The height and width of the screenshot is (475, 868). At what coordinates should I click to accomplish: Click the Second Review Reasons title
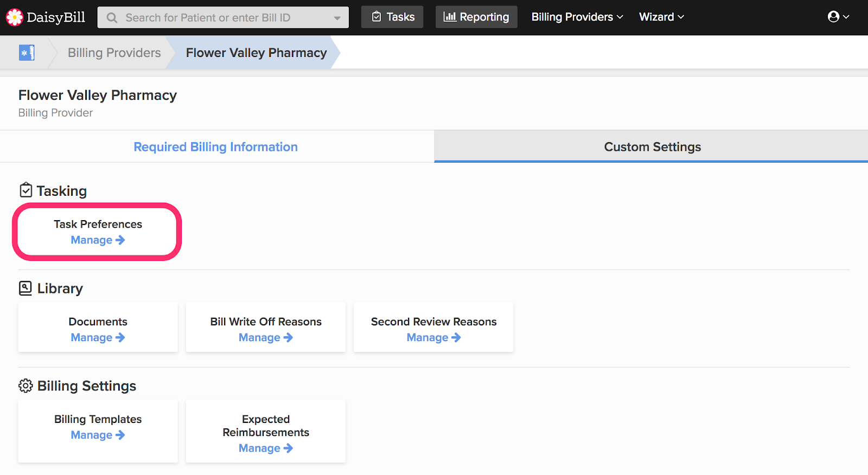(434, 322)
